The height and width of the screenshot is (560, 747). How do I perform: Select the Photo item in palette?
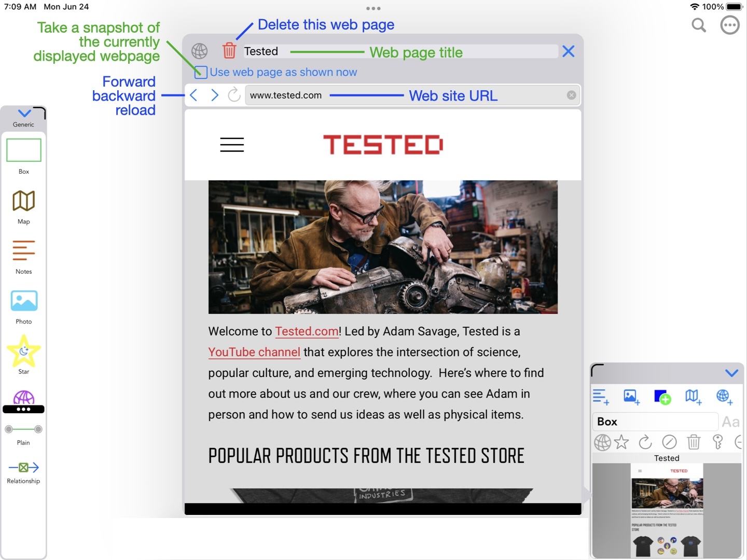(24, 301)
